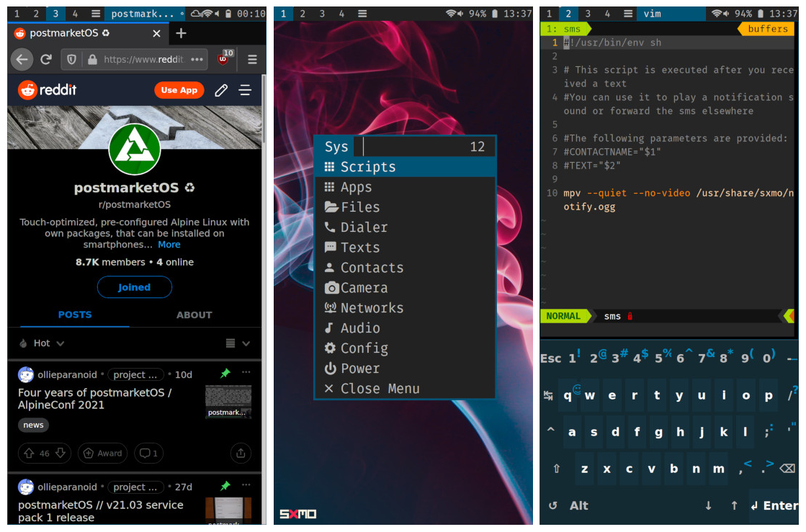Close the postmarketOS browser tab
Image resolution: width=806 pixels, height=532 pixels.
coord(157,33)
